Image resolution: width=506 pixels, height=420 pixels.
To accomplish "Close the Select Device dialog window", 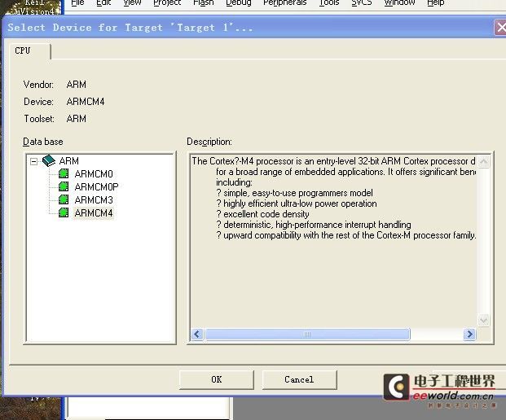I will pyautogui.click(x=500, y=28).
